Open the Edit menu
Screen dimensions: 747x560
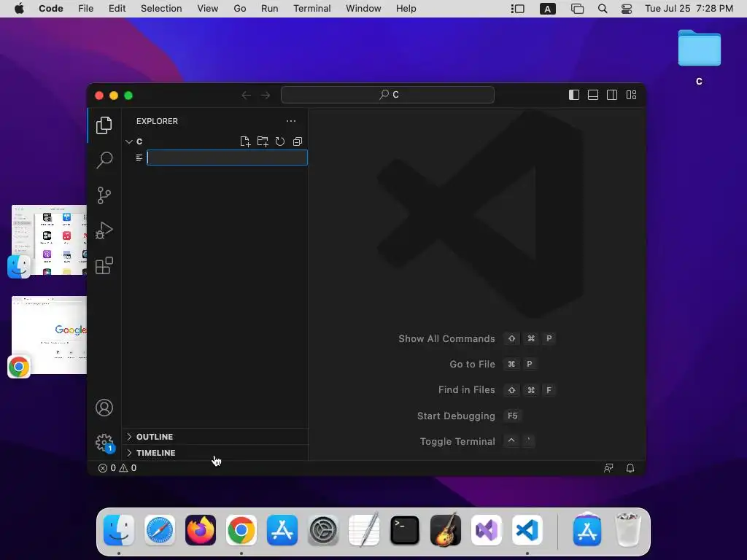pyautogui.click(x=117, y=9)
